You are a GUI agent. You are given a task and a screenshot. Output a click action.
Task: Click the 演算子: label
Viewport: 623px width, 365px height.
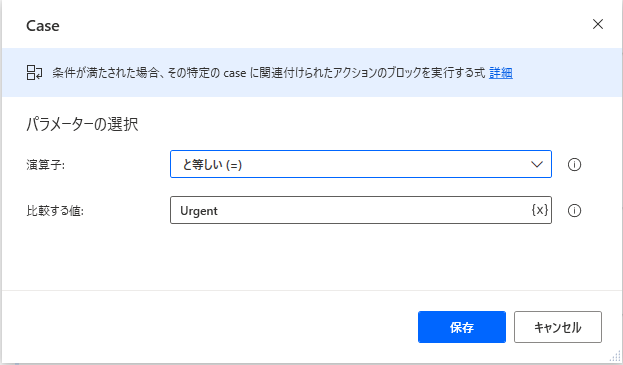point(45,164)
